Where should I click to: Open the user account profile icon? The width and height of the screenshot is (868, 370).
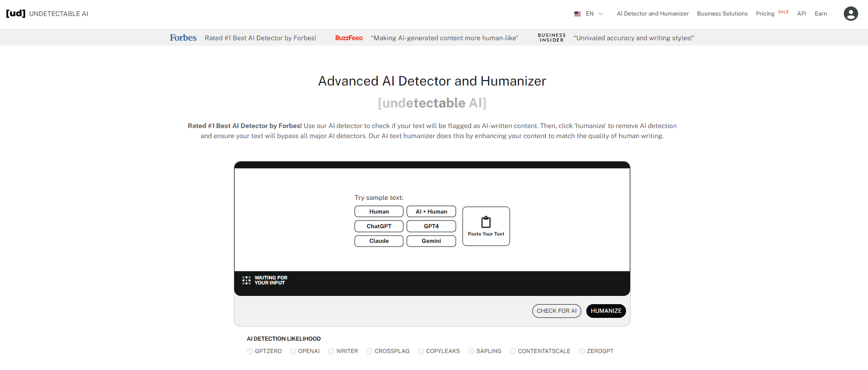(851, 14)
